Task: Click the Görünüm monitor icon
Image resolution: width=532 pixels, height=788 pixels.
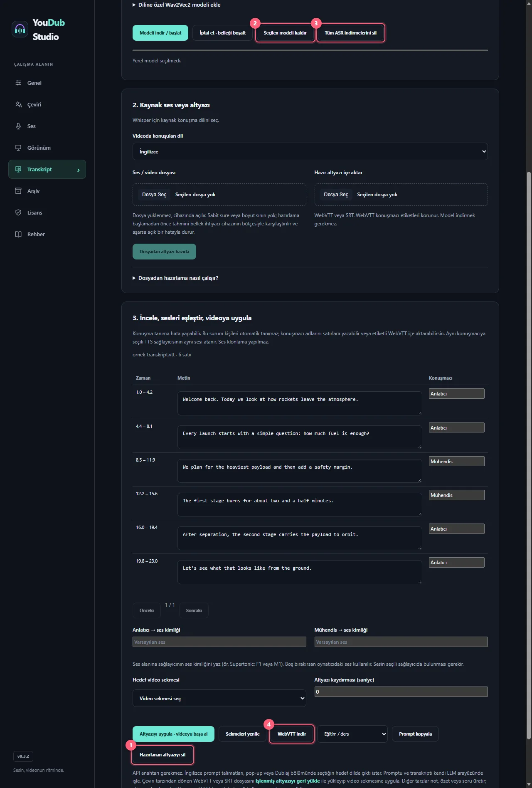Action: 18,148
